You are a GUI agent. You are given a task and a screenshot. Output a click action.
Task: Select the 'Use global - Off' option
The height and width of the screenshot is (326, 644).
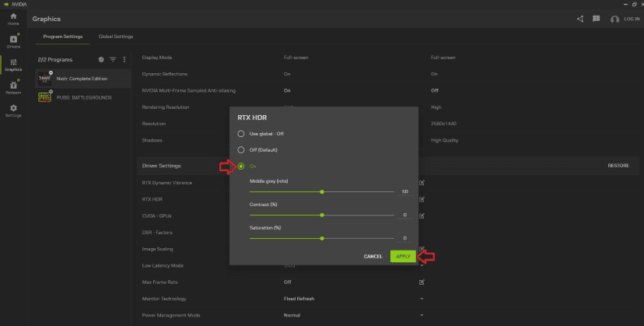tap(241, 134)
